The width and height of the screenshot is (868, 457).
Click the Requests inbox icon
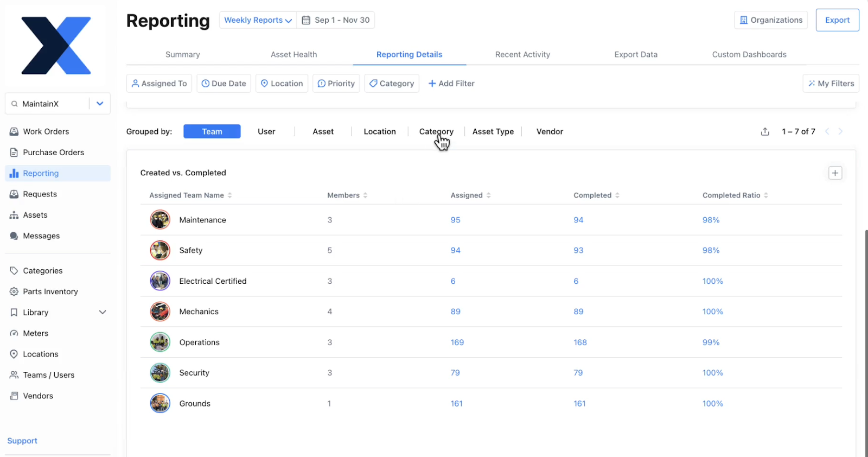(14, 194)
